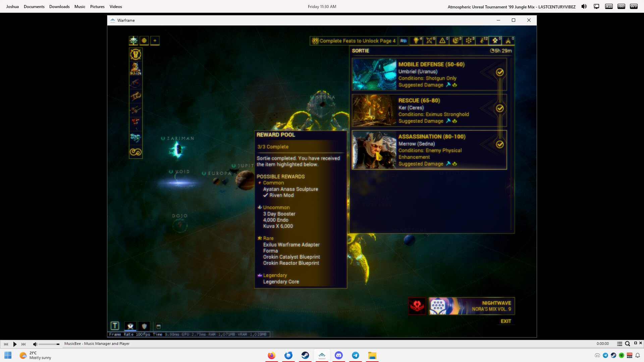
Task: Select the crossed-swords invasions tab with badge 5
Action: coord(429,41)
